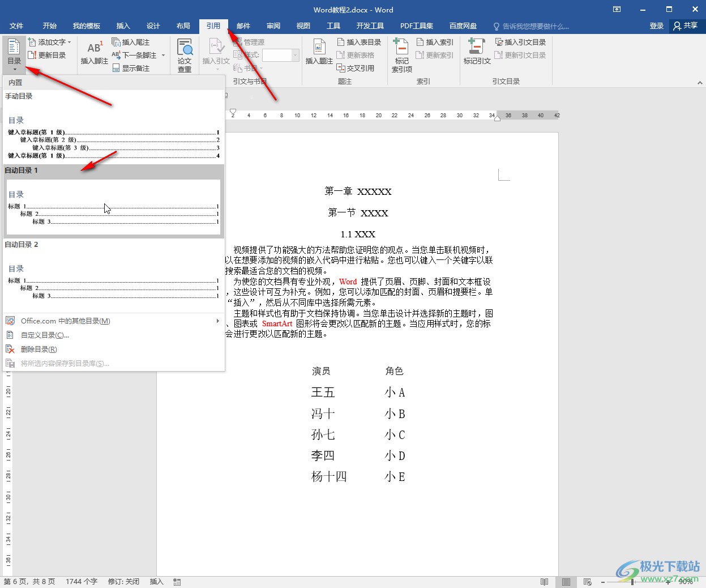Click the red SmartArt text in the document
The image size is (706, 588).
(277, 324)
